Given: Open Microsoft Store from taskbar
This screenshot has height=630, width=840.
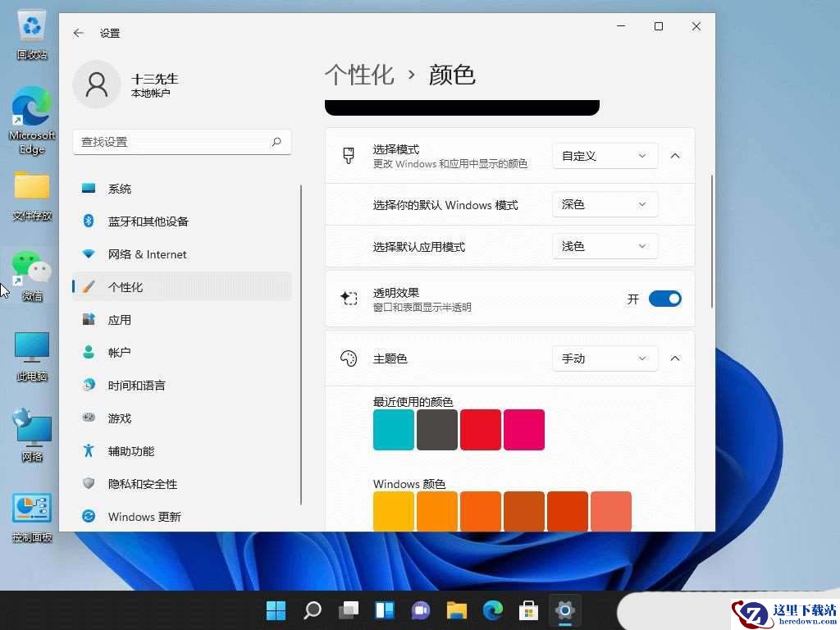Looking at the screenshot, I should [x=528, y=610].
